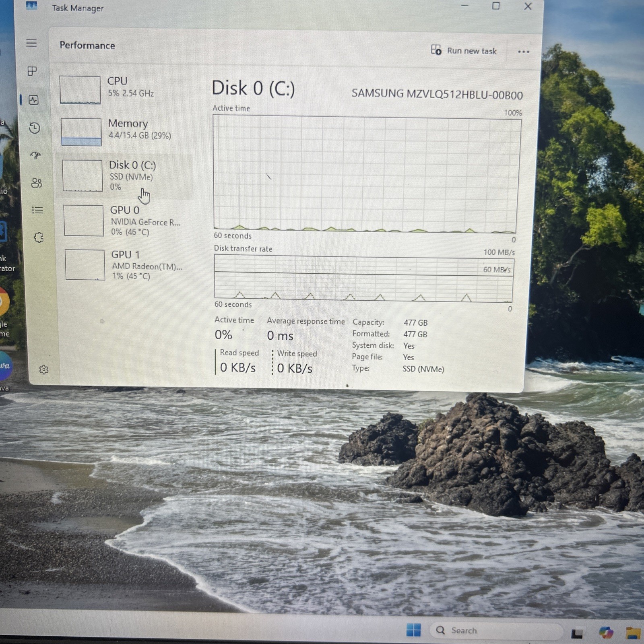Open the Canva desktop shortcut icon

5,365
